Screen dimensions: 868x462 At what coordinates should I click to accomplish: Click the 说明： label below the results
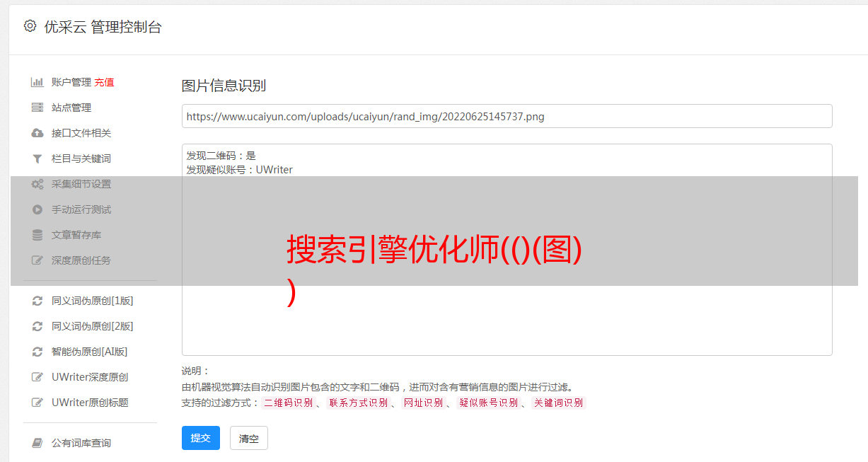point(196,371)
